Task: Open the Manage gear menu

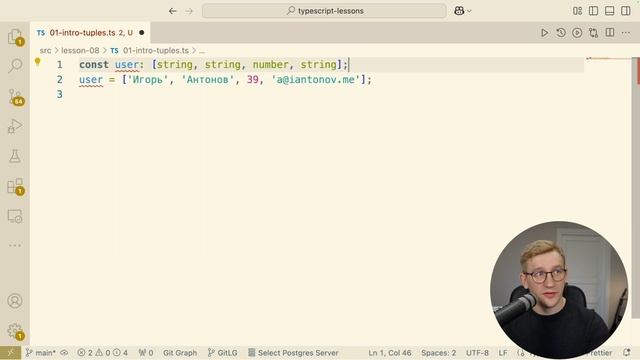Action: pos(16,331)
